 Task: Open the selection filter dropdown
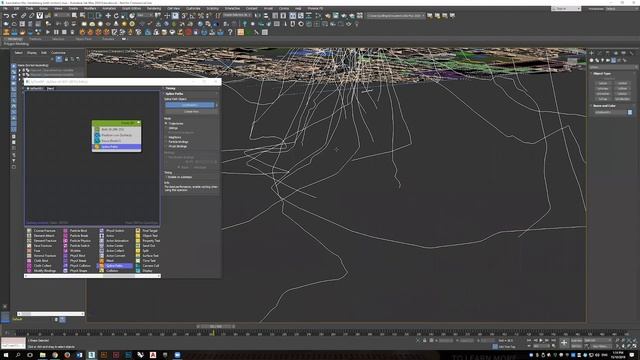coord(62,16)
